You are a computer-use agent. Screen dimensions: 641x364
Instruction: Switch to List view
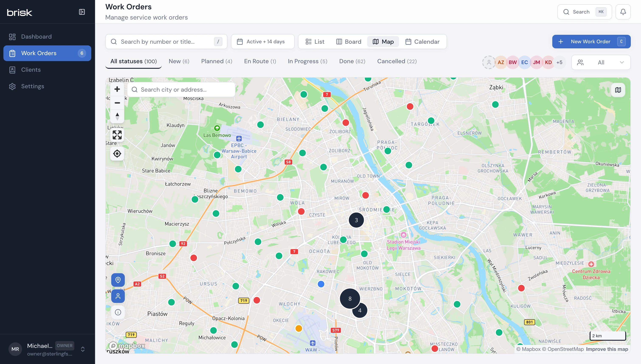point(315,42)
